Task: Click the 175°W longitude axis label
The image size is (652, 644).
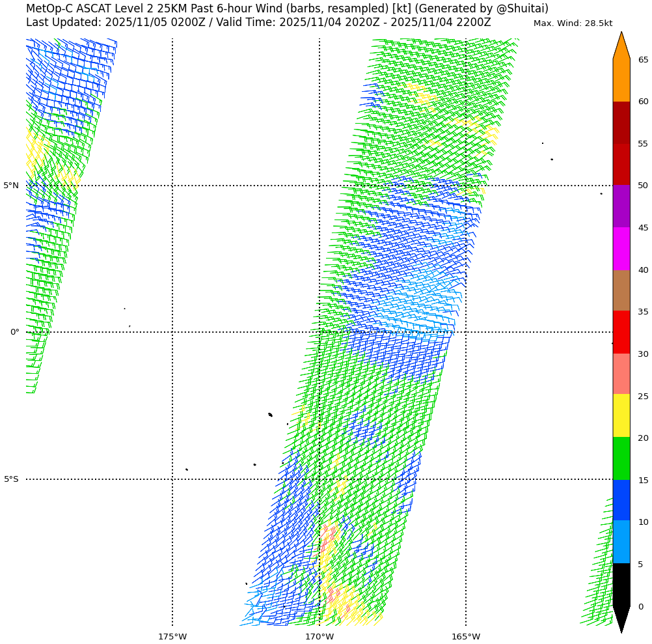Action: coord(172,636)
